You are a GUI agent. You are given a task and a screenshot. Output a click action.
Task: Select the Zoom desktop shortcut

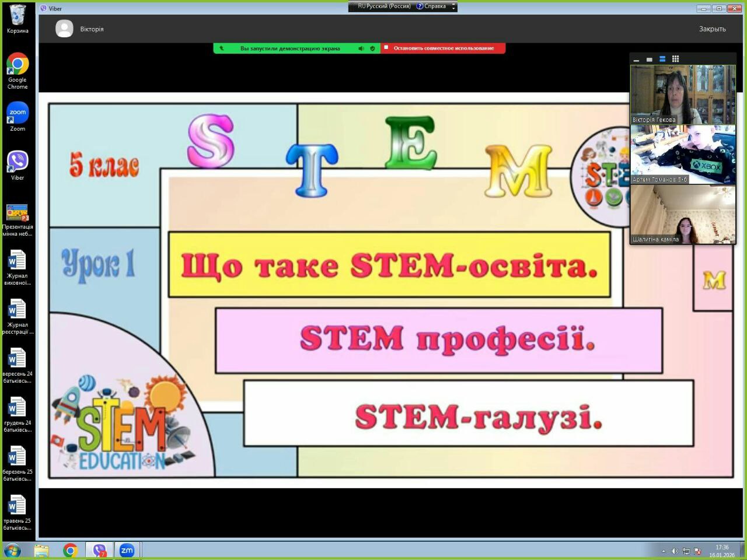click(18, 117)
